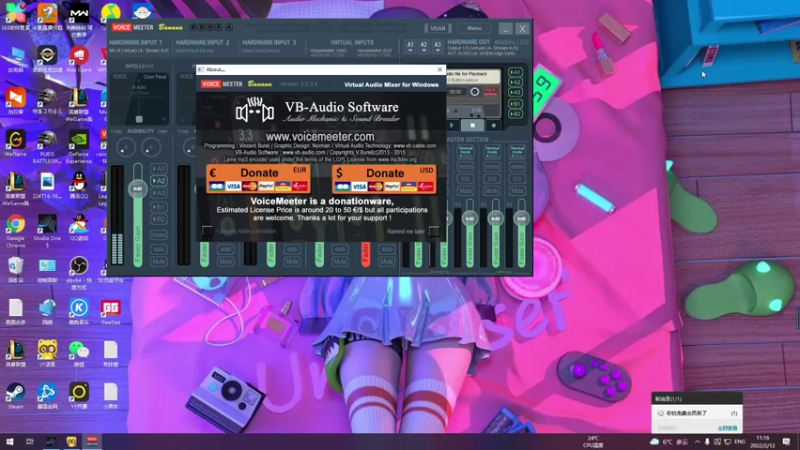This screenshot has width=800, height=450.
Task: Enable mono on Hardware Input 1 strip
Action: coord(159,235)
